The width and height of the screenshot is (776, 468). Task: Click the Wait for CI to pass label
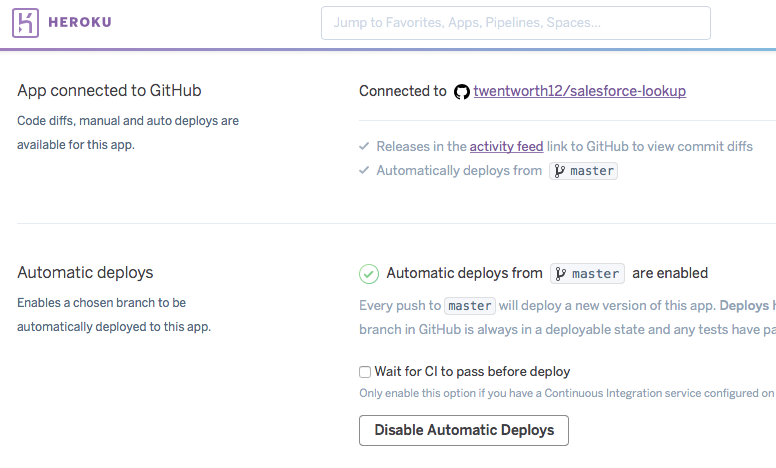point(472,372)
